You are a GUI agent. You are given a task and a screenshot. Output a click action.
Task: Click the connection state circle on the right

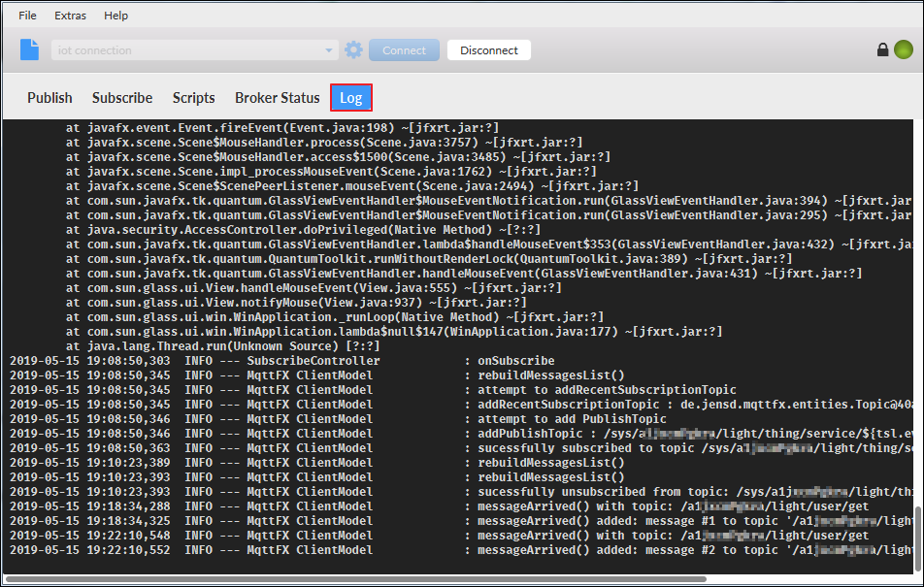point(904,49)
